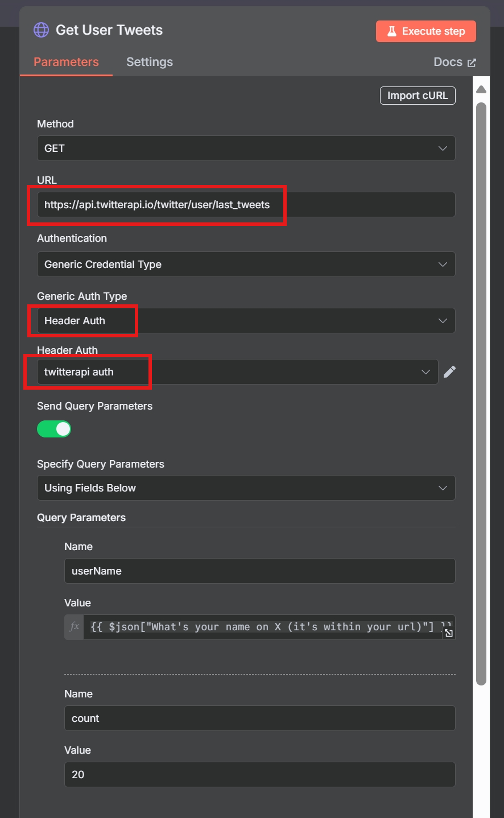Click the vertical scrollbar thumb

(481, 393)
